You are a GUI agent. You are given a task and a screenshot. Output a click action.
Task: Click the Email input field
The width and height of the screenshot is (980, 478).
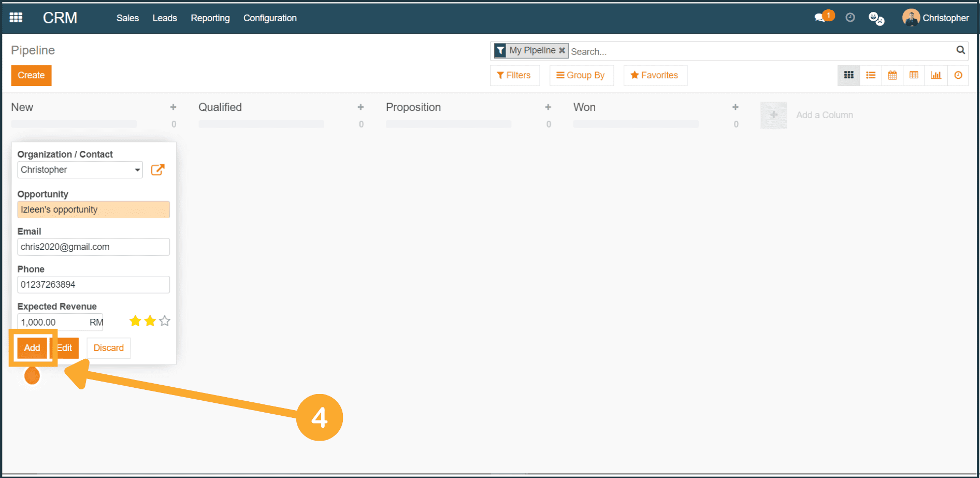point(93,247)
